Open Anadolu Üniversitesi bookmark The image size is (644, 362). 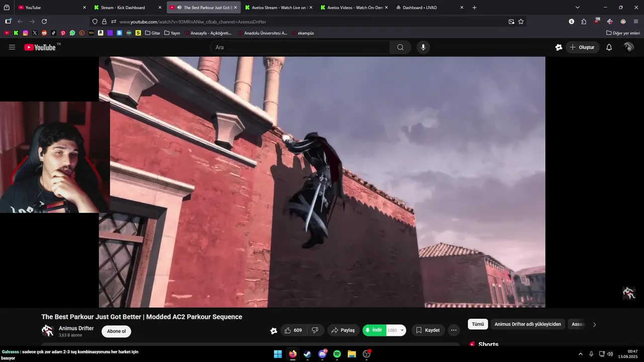(262, 33)
